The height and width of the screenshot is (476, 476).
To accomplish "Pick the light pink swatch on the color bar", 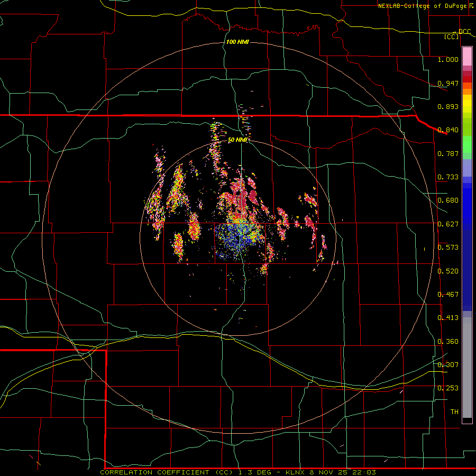I will [x=467, y=57].
